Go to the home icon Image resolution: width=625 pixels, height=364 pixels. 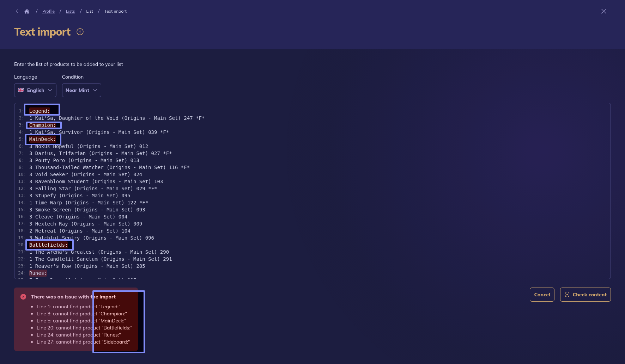coord(27,11)
